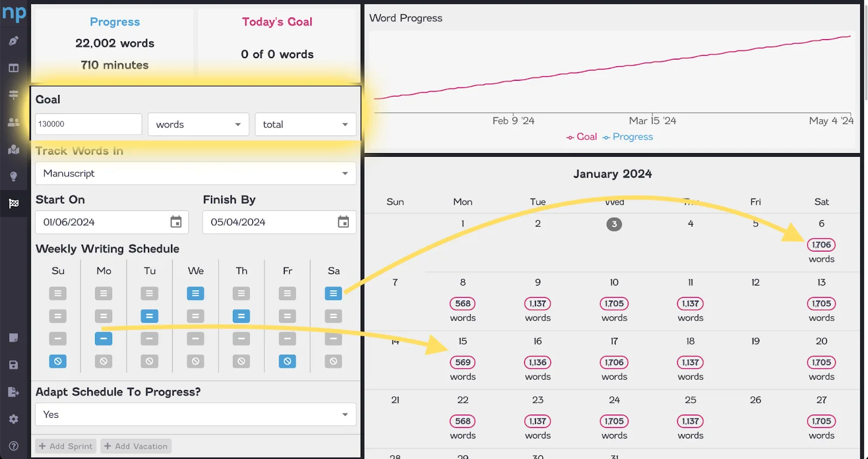The width and height of the screenshot is (868, 459).
Task: Click the 130000 goal input field
Action: point(88,124)
